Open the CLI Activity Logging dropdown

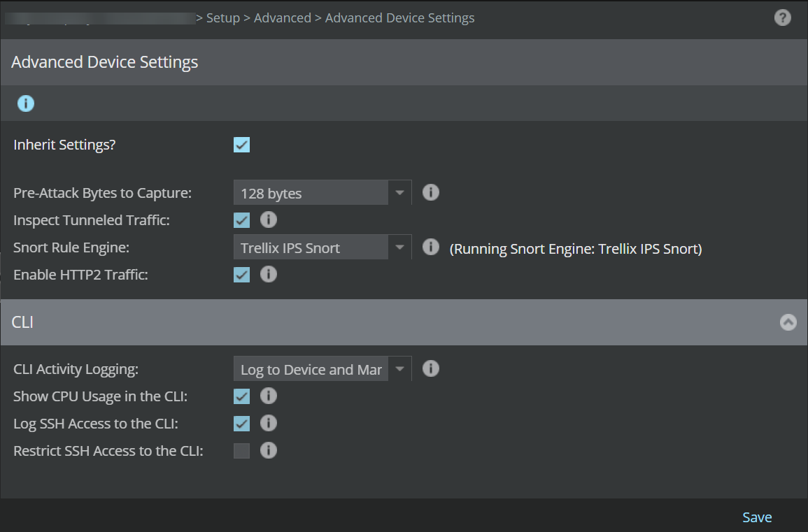click(323, 368)
